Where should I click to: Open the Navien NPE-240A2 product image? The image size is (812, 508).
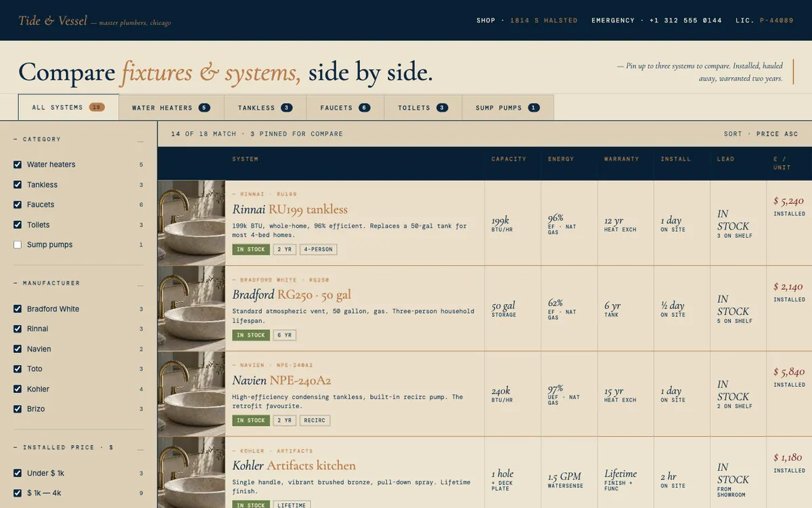click(191, 394)
